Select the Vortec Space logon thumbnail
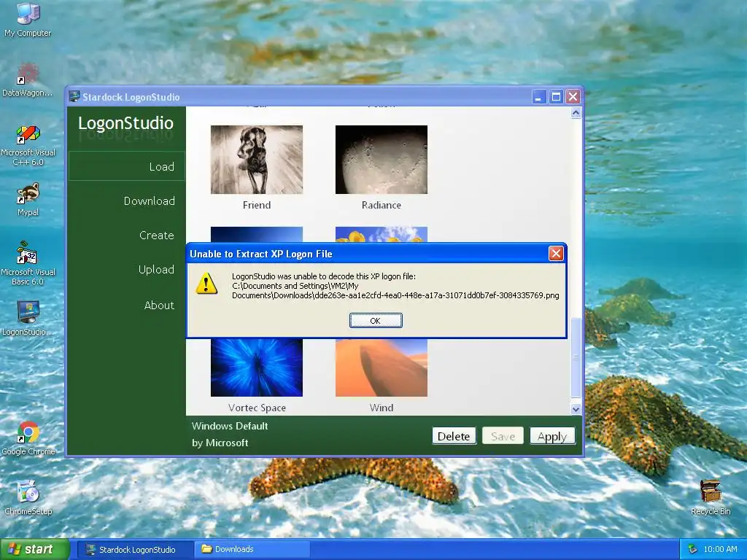This screenshot has width=747, height=560. pyautogui.click(x=256, y=367)
